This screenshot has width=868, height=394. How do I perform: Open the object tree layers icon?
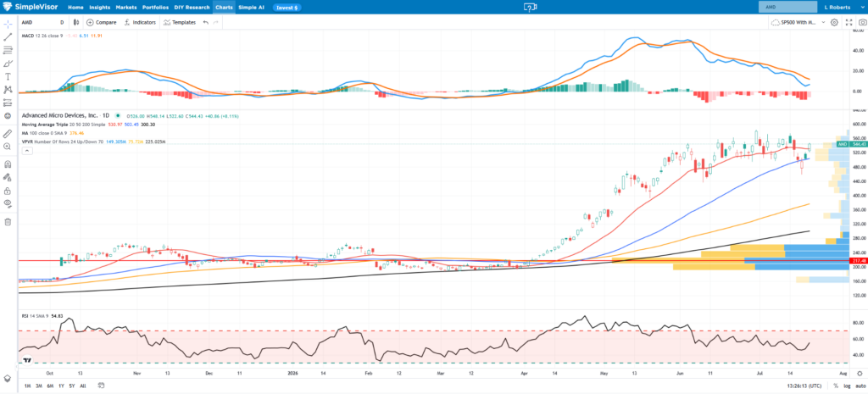click(8, 378)
